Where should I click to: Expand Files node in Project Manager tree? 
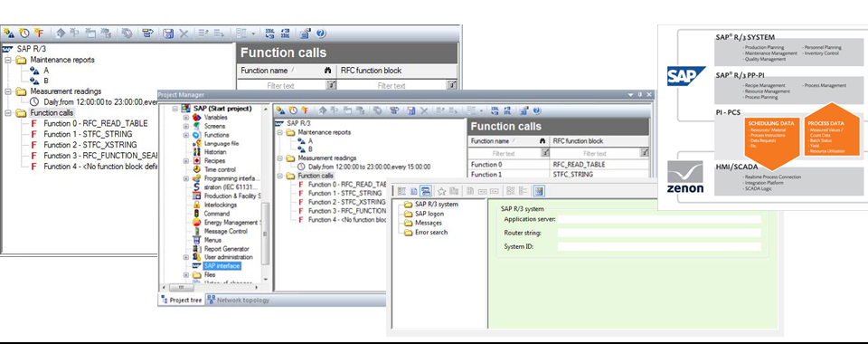pyautogui.click(x=186, y=275)
